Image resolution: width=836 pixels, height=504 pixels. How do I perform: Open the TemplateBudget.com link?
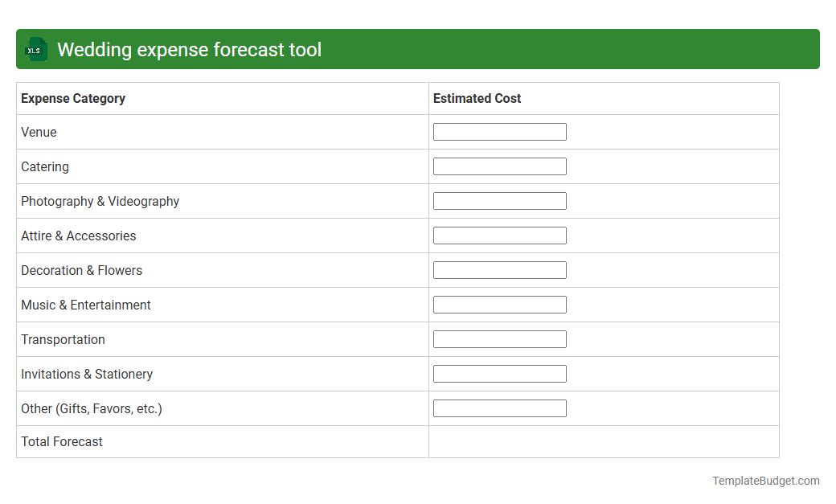tap(766, 480)
